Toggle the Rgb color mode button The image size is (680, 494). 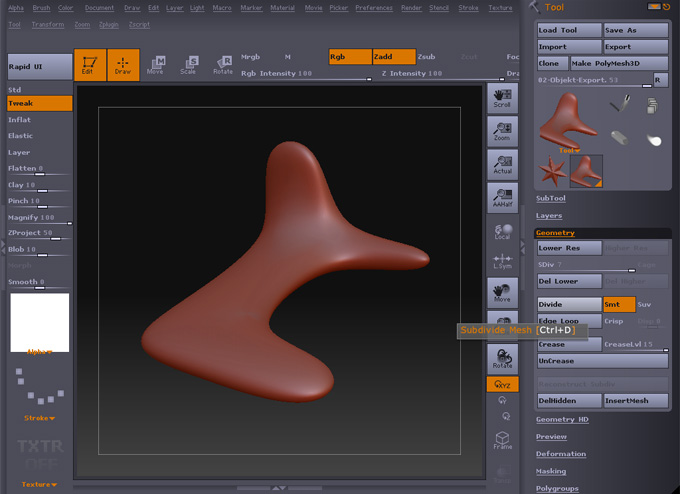tap(350, 57)
